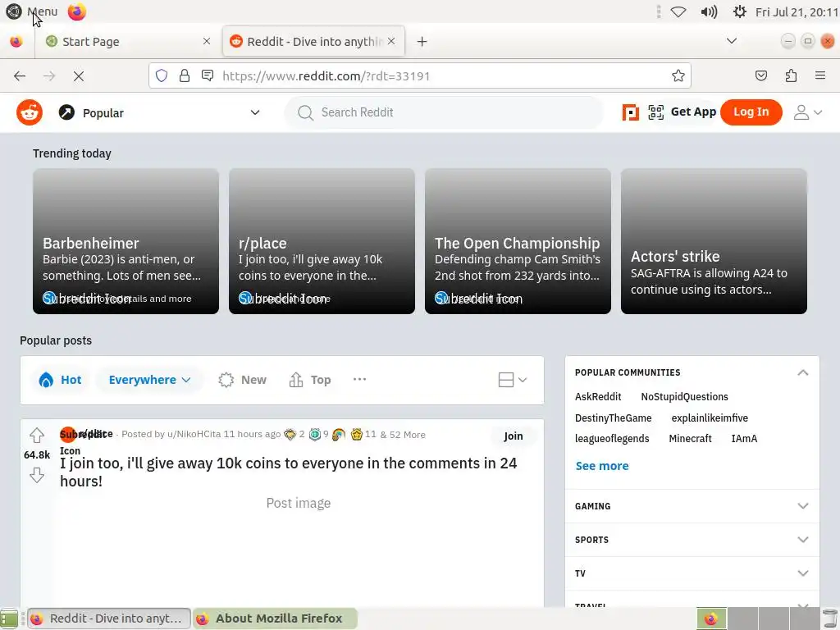Open the NoStupidQuestions community link
This screenshot has height=630, width=840.
(x=684, y=396)
